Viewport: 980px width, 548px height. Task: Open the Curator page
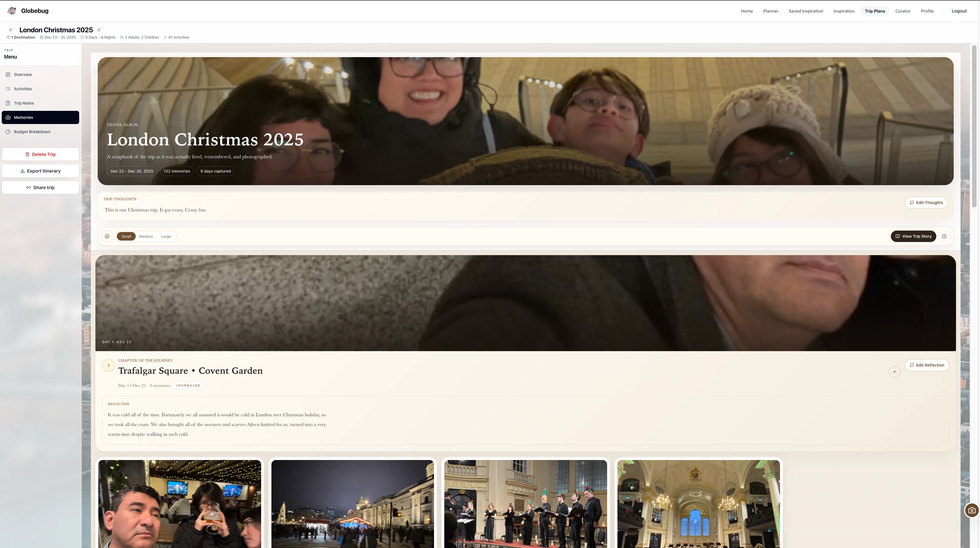(903, 11)
